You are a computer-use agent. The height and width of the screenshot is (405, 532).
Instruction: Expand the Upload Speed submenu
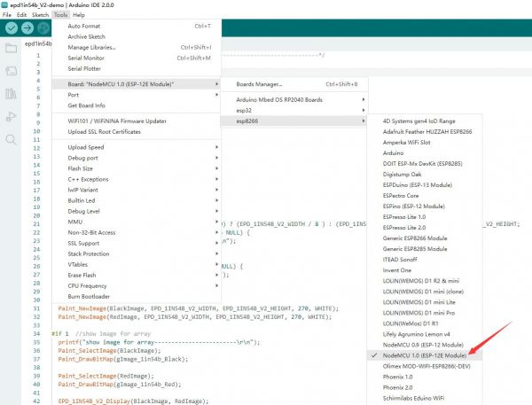pyautogui.click(x=137, y=147)
